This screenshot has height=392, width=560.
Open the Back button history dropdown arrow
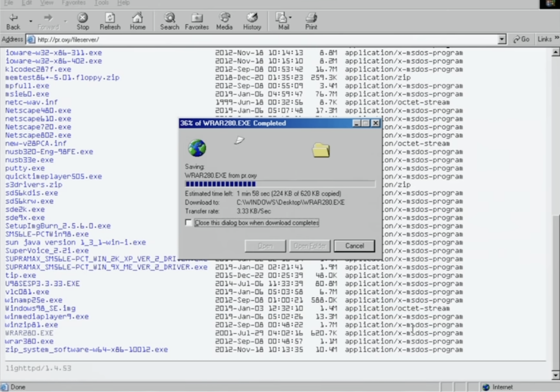tap(31, 21)
